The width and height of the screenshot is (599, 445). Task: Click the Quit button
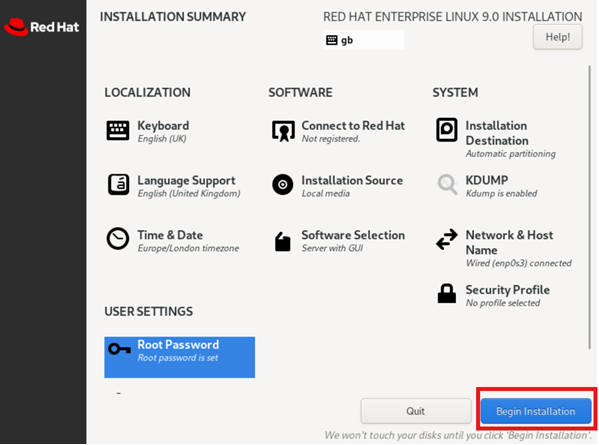point(416,411)
